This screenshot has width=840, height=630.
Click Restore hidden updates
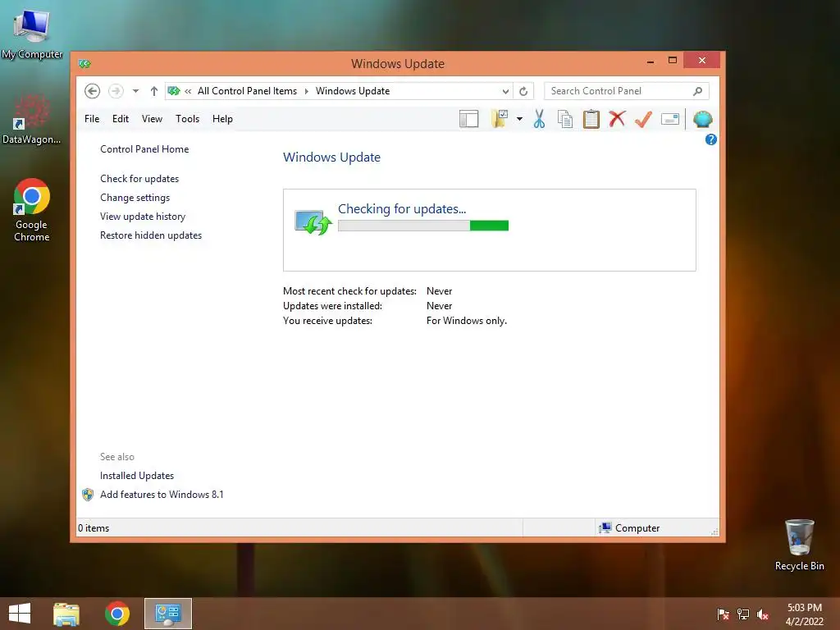tap(151, 235)
